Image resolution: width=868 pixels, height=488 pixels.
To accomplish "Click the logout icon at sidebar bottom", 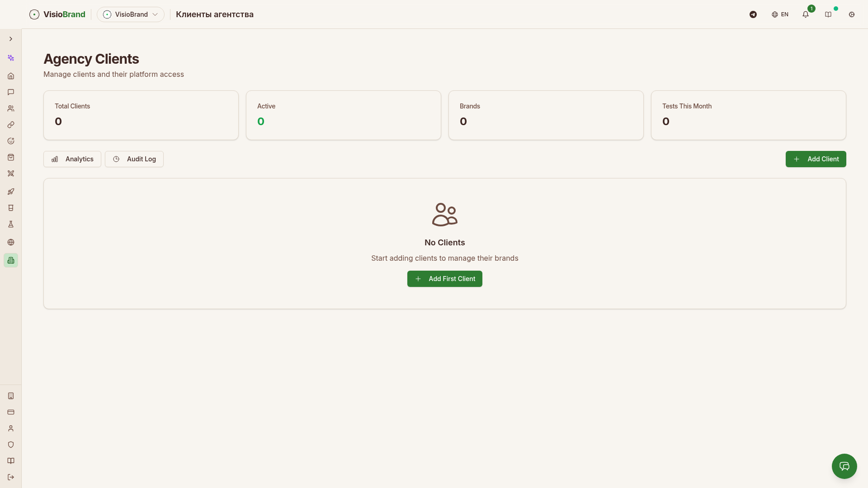I will pos(11,477).
